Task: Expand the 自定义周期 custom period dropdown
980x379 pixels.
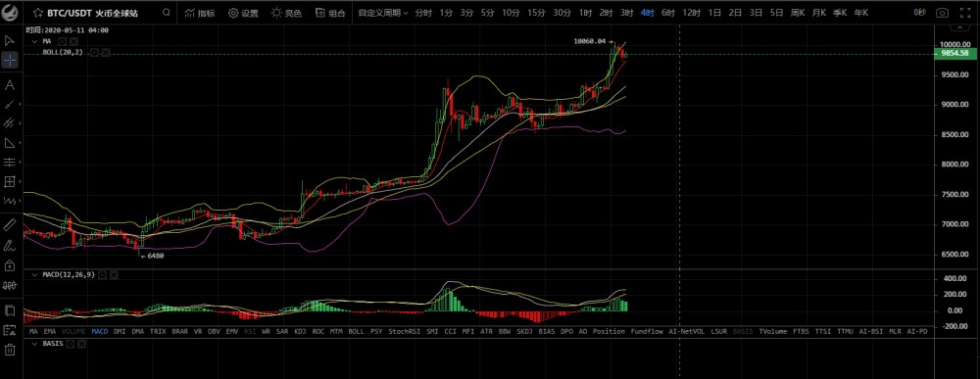Action: click(x=382, y=13)
